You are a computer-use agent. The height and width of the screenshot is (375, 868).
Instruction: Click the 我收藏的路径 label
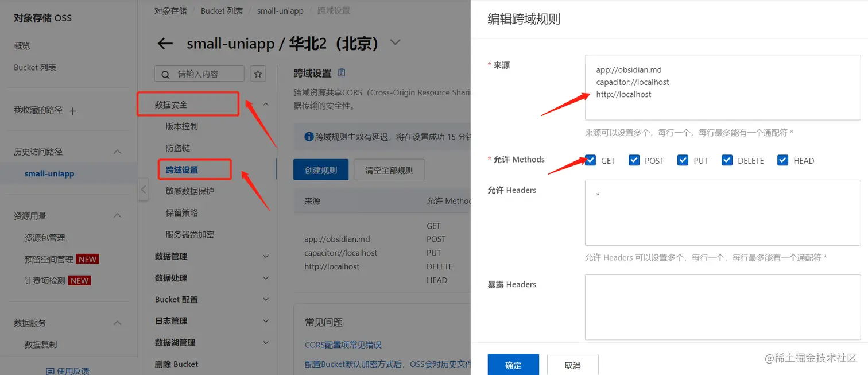point(38,110)
